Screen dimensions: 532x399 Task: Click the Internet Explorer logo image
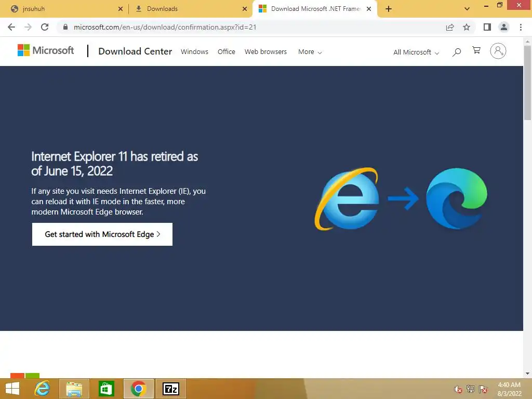(347, 199)
